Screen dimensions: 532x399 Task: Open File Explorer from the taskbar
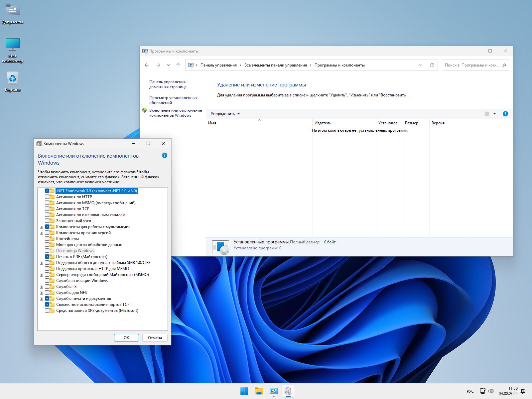pos(259,391)
